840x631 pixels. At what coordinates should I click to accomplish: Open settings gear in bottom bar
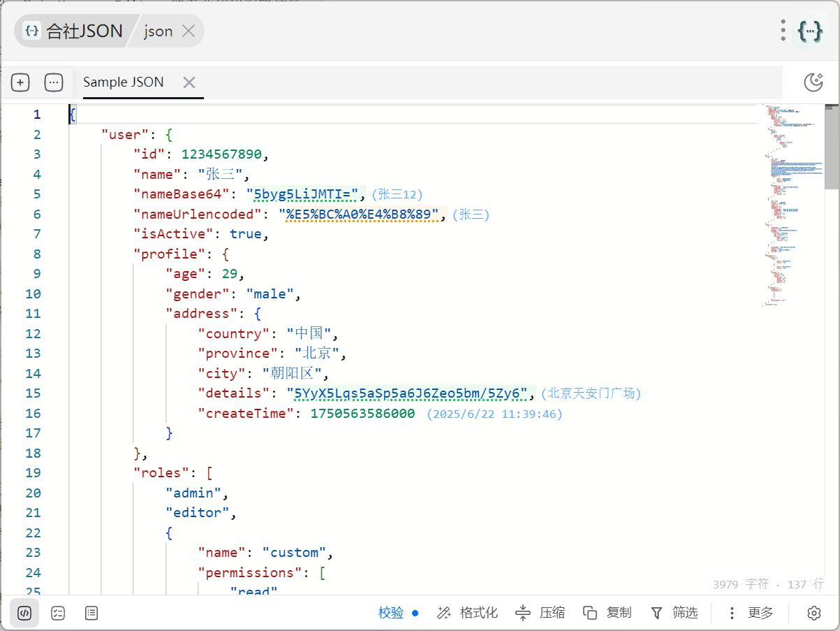(x=813, y=613)
